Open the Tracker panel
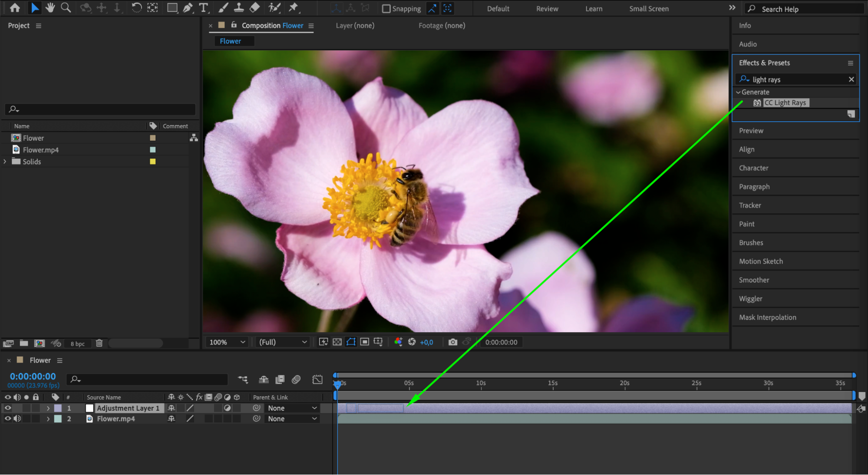The width and height of the screenshot is (868, 475). 750,205
